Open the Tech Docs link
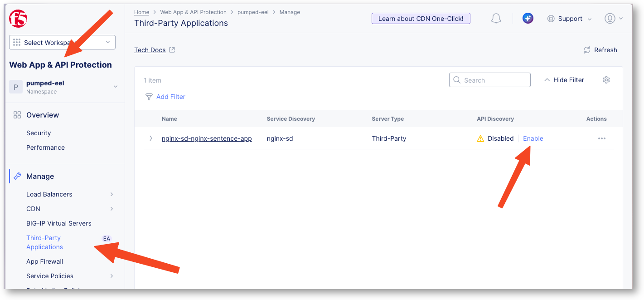Viewport: 644px width, 300px height. click(150, 50)
